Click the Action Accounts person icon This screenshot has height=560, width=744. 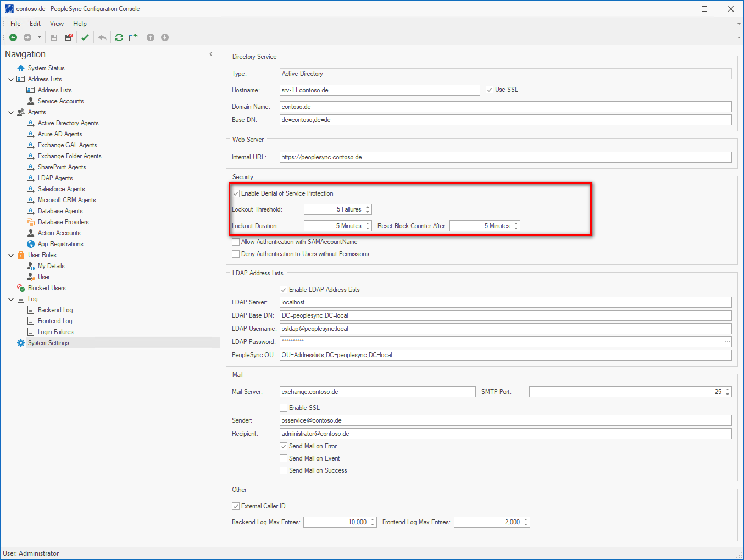(x=31, y=233)
